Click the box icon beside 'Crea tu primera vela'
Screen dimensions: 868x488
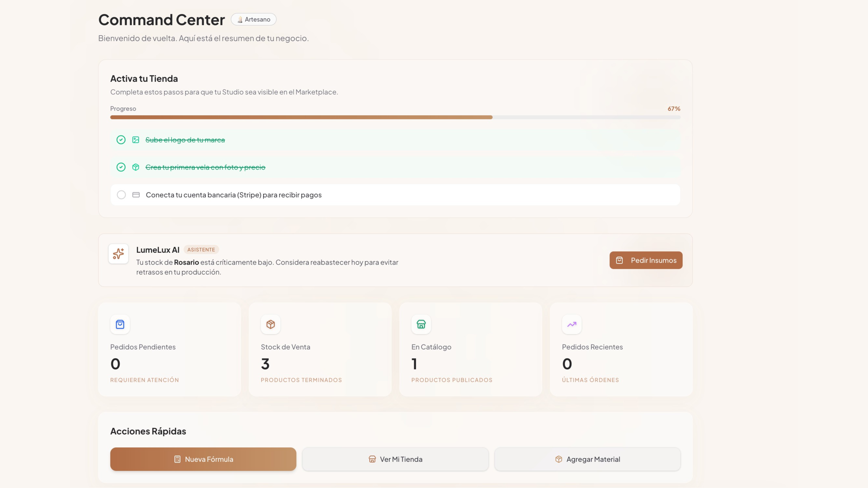tap(135, 167)
